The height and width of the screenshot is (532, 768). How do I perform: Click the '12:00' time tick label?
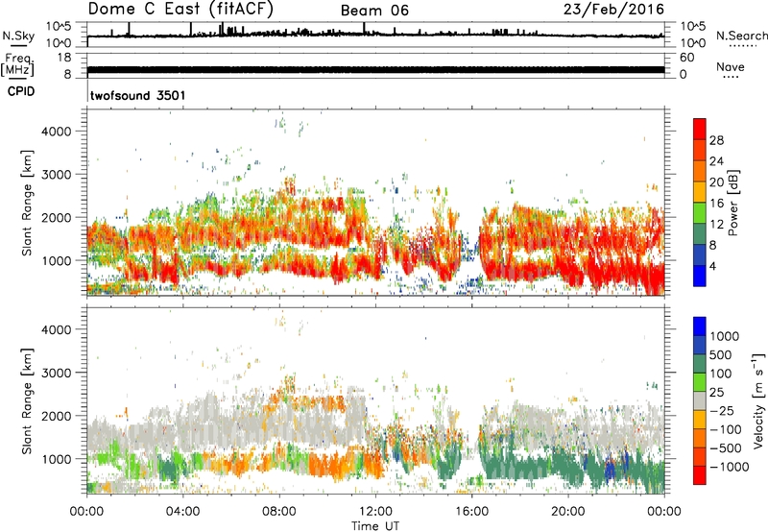tap(375, 512)
